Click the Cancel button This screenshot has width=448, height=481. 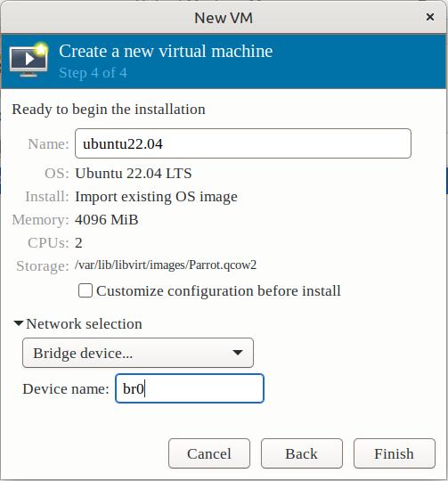click(x=209, y=453)
